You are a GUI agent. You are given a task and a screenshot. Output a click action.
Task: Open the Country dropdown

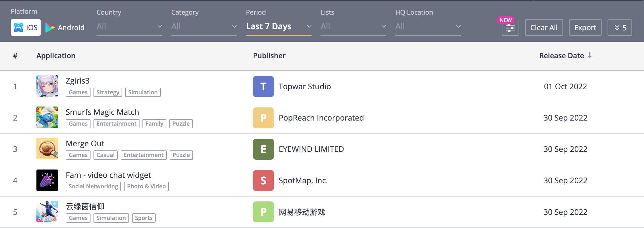129,27
